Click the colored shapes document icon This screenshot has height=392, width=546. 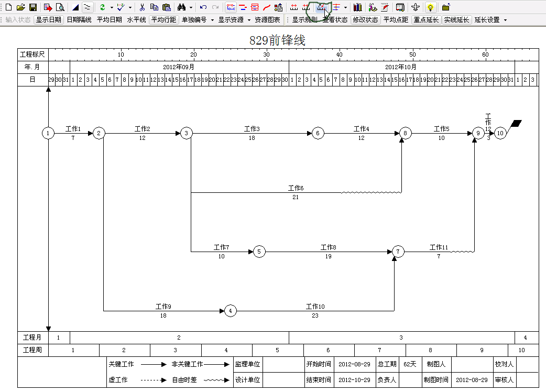279,7
